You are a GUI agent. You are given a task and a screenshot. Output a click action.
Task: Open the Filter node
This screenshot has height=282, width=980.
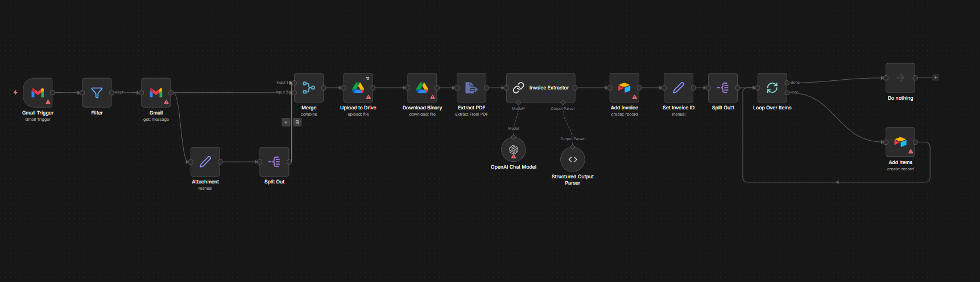(x=97, y=93)
